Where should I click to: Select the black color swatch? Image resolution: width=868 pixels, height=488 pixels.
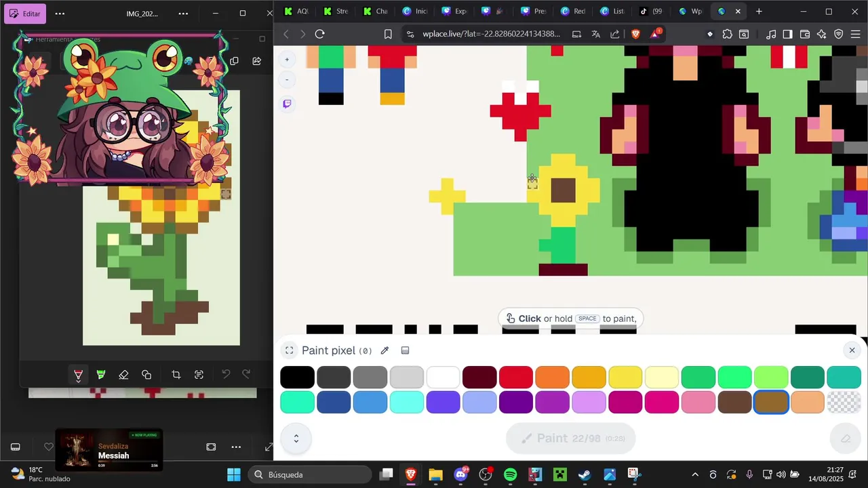[297, 377]
